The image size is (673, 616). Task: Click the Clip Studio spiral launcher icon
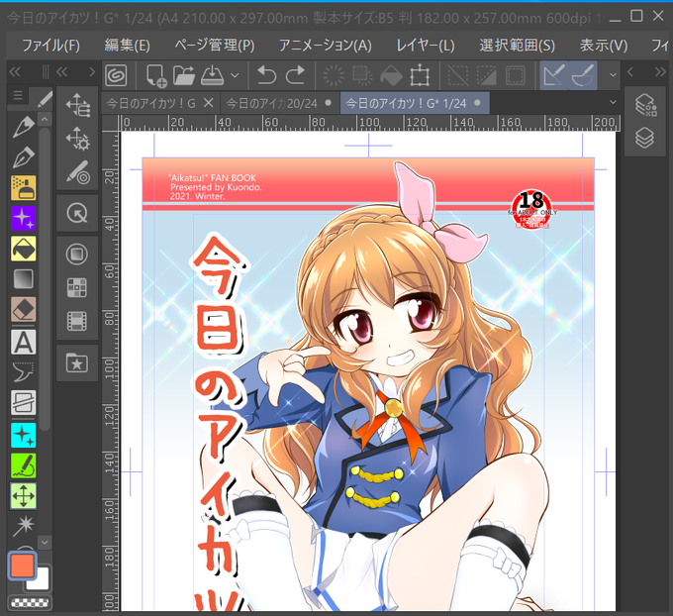click(117, 75)
